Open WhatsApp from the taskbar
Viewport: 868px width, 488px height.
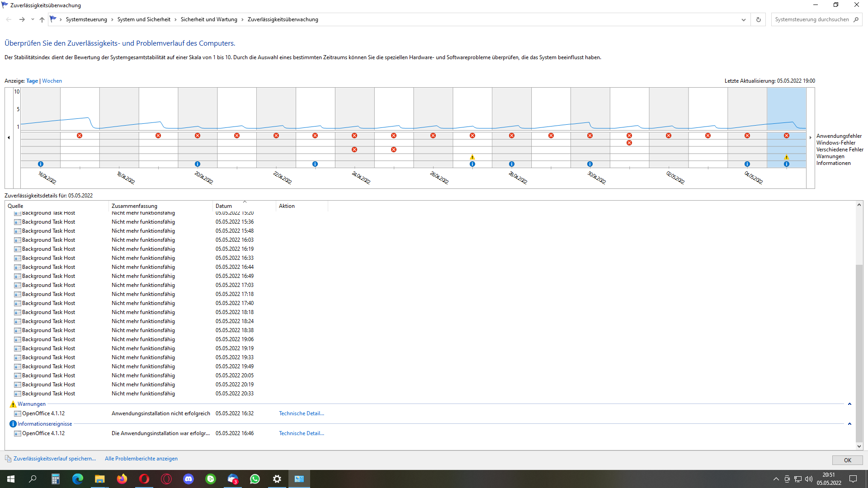point(255,479)
